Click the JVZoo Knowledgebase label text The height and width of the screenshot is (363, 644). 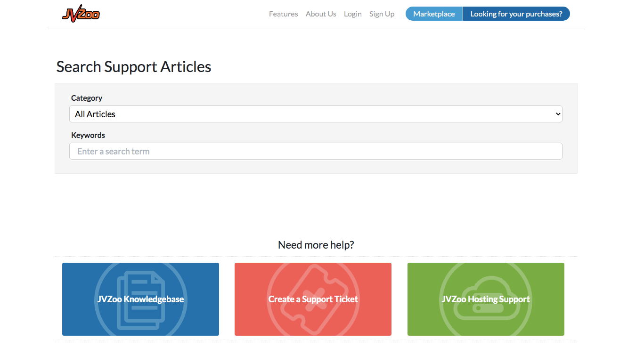[140, 299]
